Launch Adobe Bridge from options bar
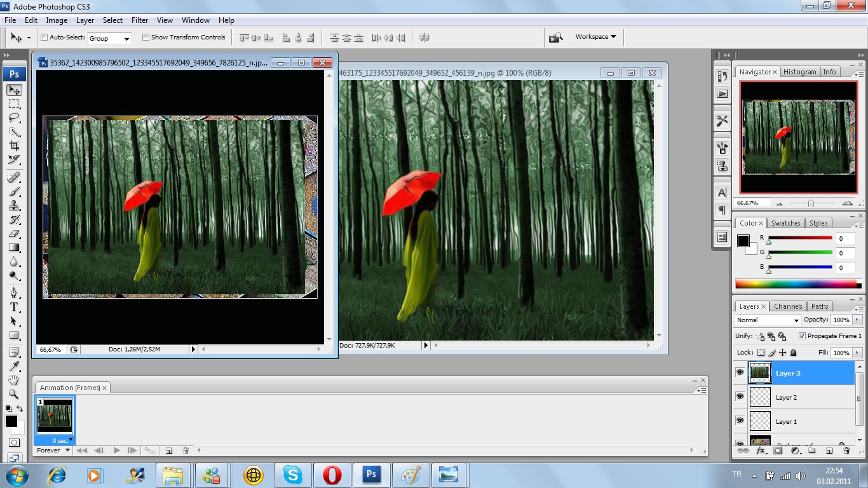The height and width of the screenshot is (488, 868). click(556, 37)
